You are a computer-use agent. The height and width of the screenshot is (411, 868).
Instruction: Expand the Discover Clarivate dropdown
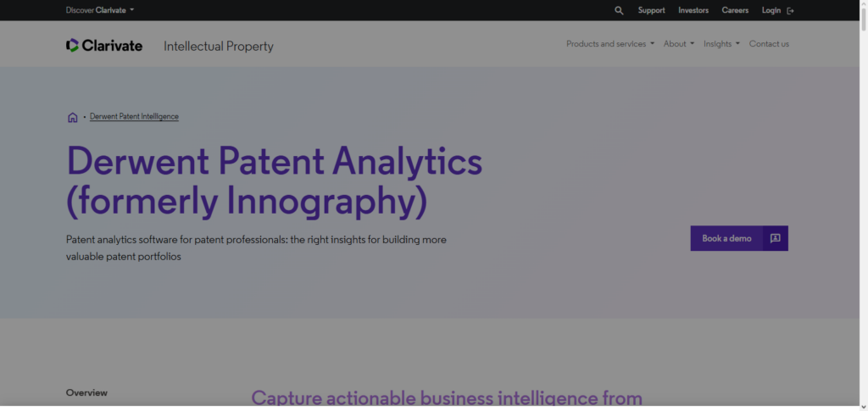[100, 10]
